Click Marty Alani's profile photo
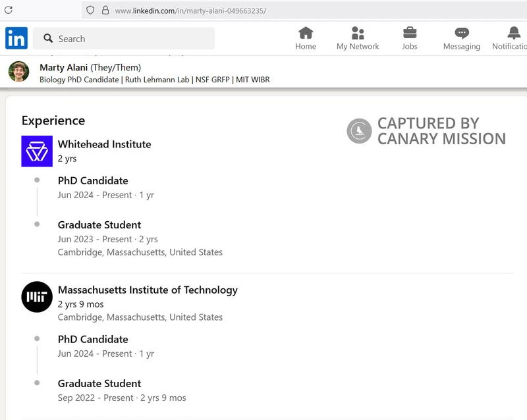Screen dimensions: 527x420 (19, 72)
